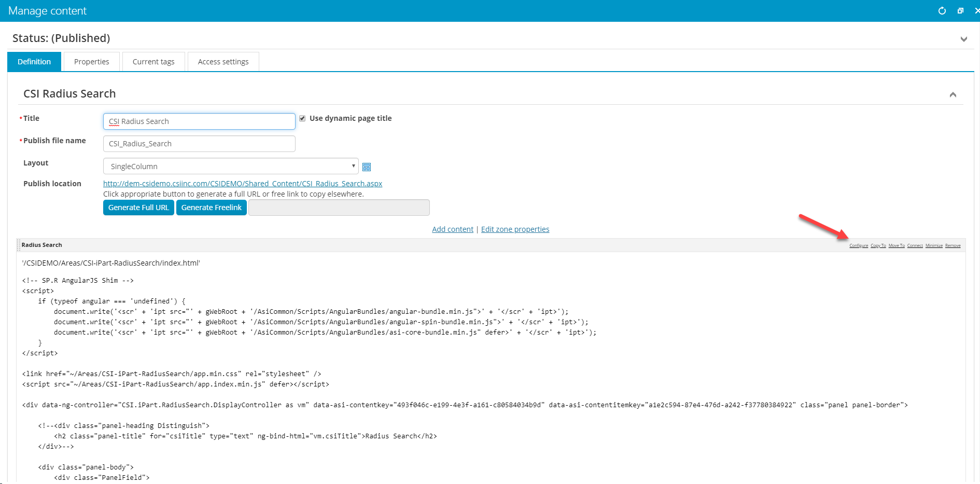The image size is (980, 484).
Task: Open the Current tags tab
Action: coord(153,62)
